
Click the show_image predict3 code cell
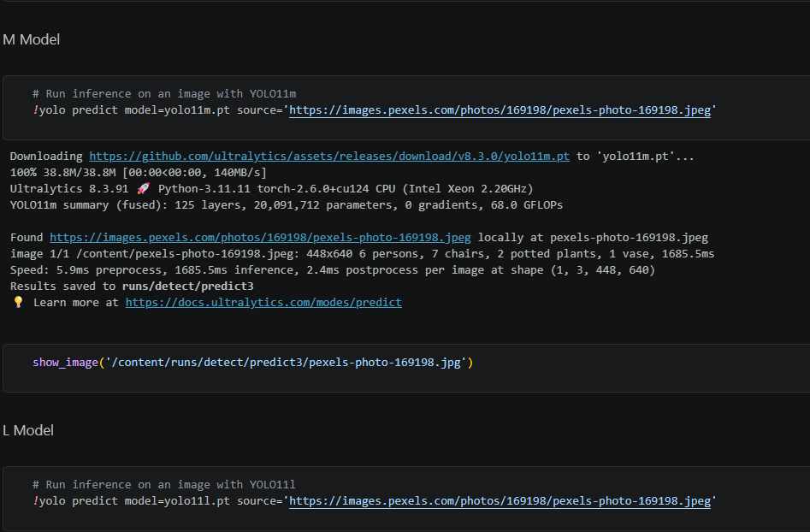click(406, 368)
